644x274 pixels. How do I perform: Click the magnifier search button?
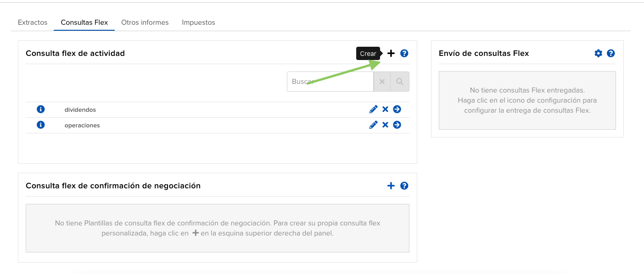click(x=400, y=82)
